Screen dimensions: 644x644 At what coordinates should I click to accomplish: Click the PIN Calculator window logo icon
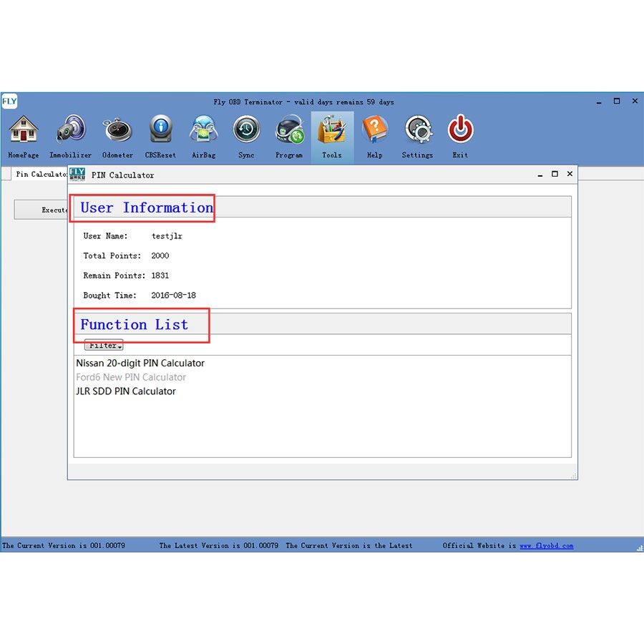coord(77,174)
